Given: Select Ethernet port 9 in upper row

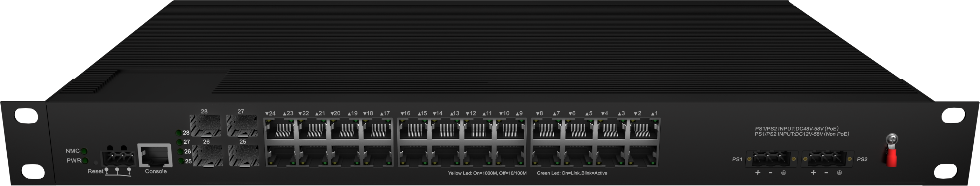Looking at the screenshot, I should coord(511,130).
